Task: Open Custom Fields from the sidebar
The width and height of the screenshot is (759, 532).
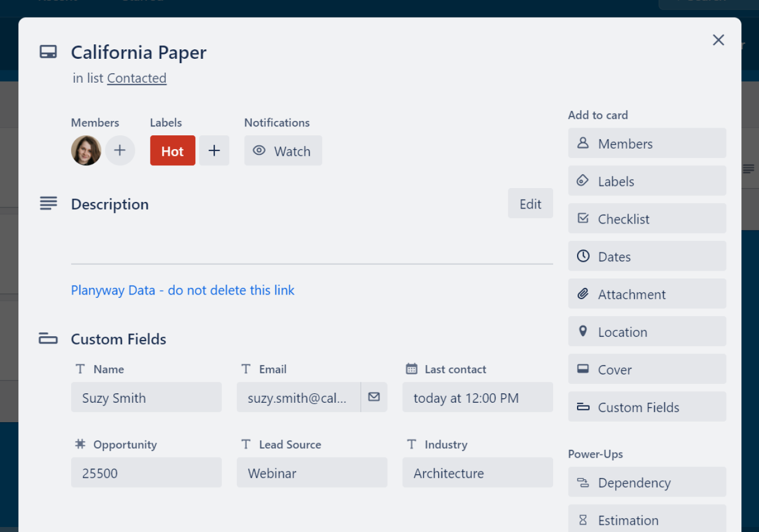Action: coord(646,408)
